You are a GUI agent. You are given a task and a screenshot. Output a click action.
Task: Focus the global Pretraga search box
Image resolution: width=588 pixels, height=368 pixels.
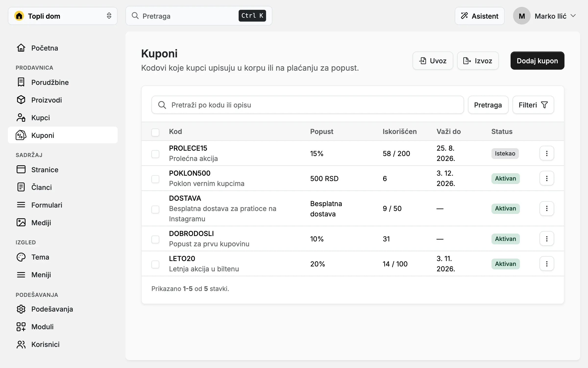point(199,16)
